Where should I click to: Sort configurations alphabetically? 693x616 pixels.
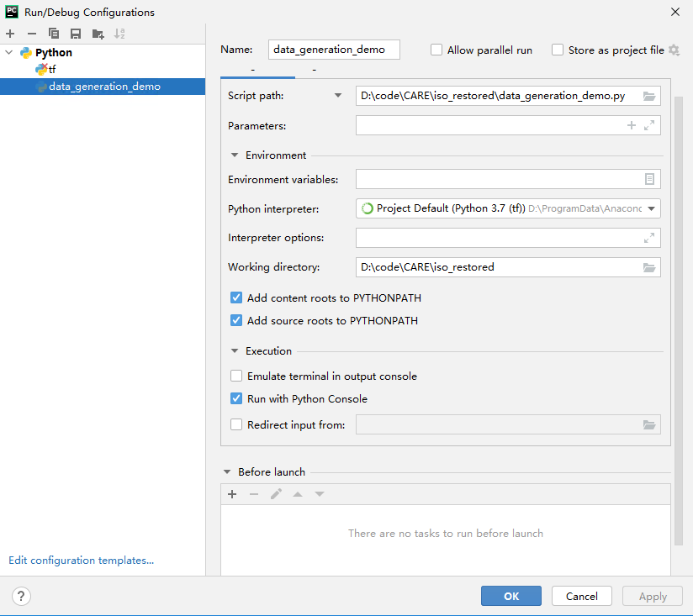(119, 34)
